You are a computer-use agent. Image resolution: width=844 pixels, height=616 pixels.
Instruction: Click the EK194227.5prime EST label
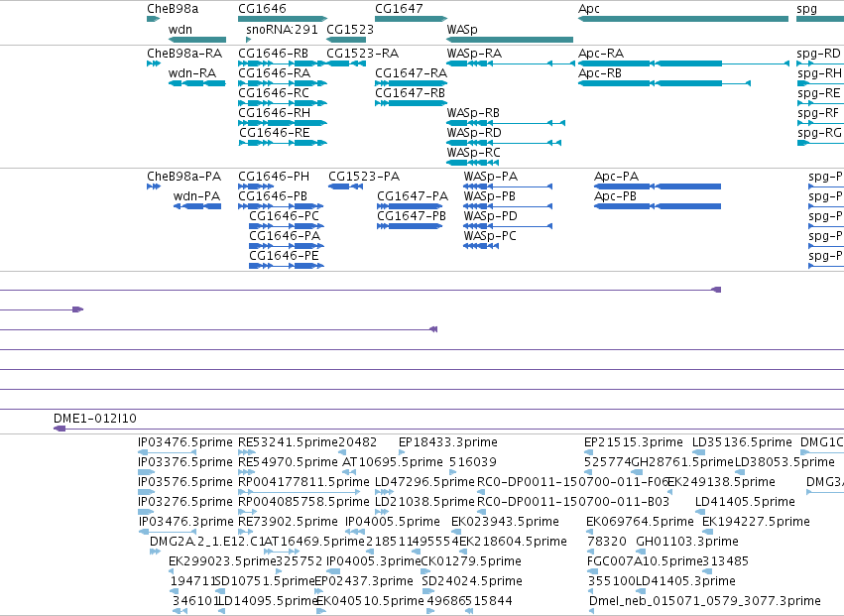click(756, 522)
